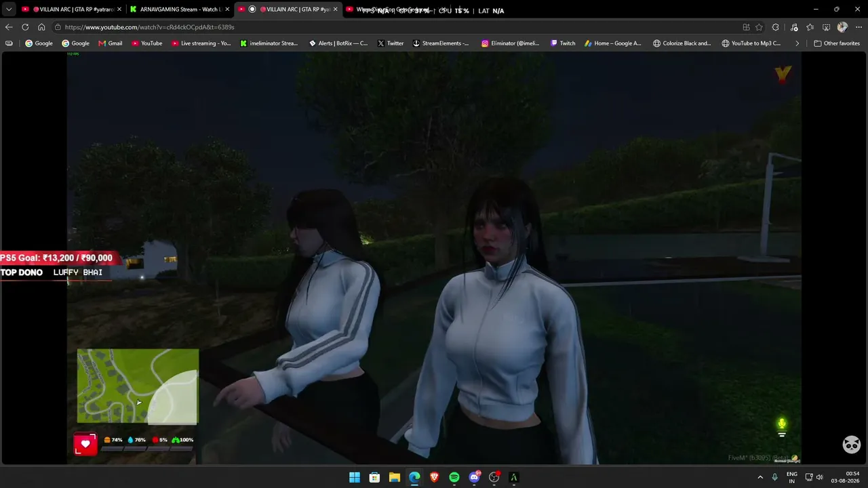Open the split screen icon in address bar
This screenshot has width=868, height=488.
point(747,27)
